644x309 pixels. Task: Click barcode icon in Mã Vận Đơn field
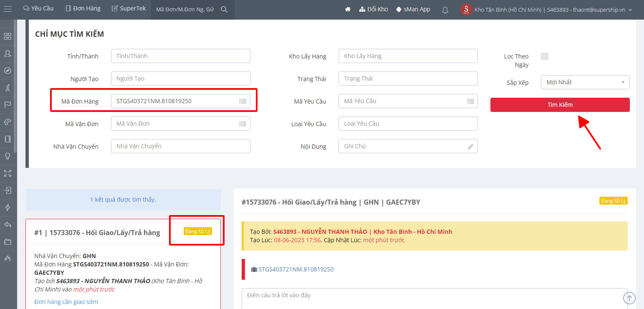242,124
